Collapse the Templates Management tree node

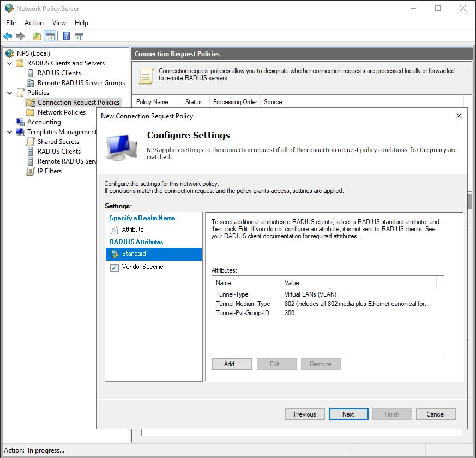(10, 132)
